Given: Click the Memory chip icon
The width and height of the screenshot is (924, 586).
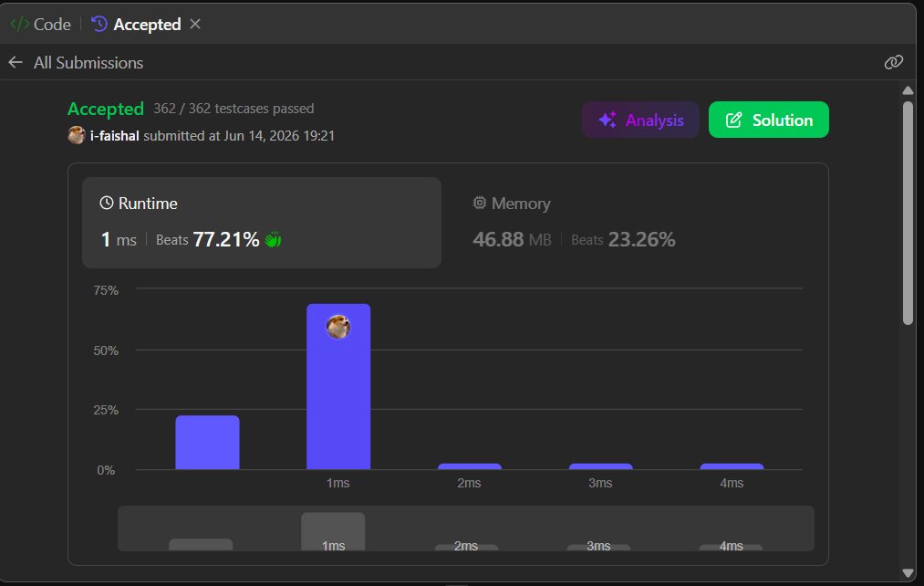Looking at the screenshot, I should pyautogui.click(x=480, y=203).
